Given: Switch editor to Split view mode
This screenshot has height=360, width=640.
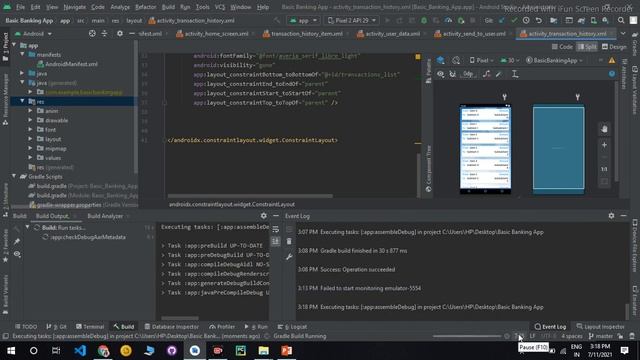Looking at the screenshot, I should point(587,47).
